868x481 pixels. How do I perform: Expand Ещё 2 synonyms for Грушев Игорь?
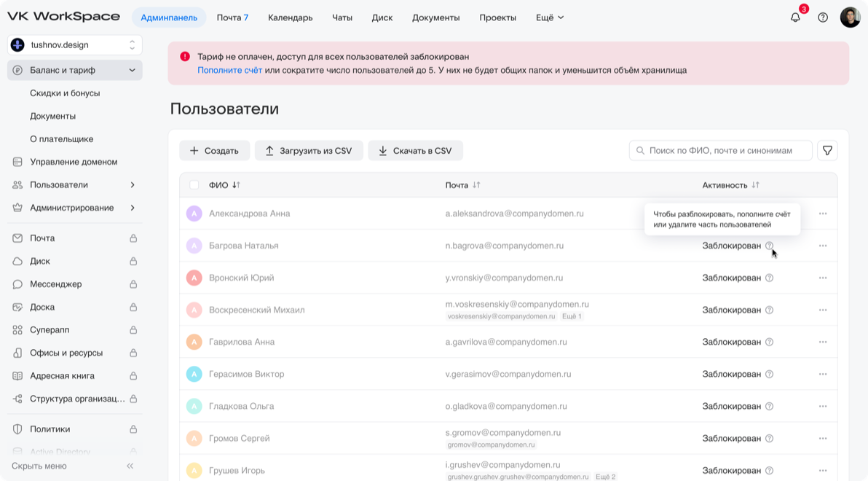[606, 477]
